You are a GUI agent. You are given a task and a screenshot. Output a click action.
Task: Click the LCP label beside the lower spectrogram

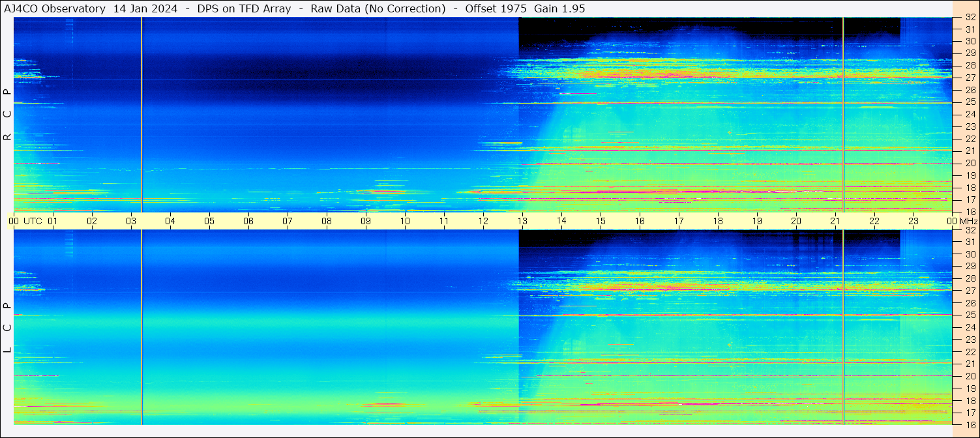click(x=7, y=328)
